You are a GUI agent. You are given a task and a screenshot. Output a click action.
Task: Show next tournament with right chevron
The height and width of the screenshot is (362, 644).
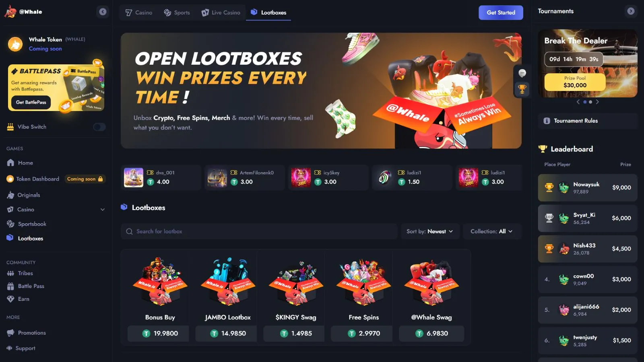click(597, 102)
